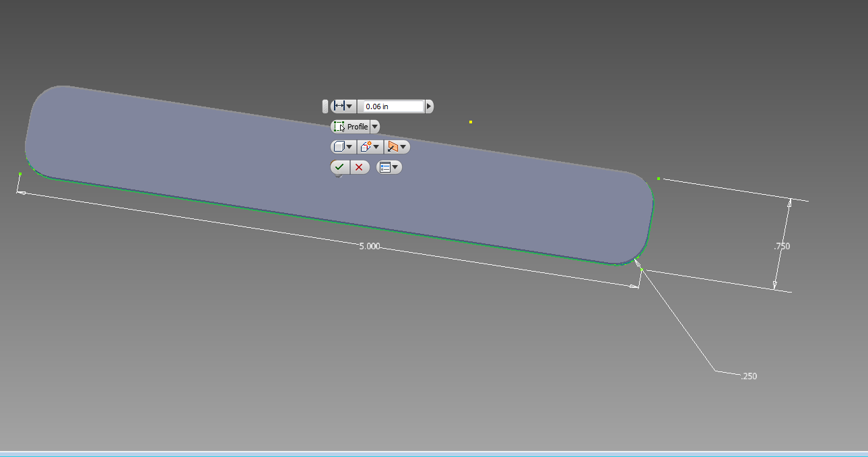The height and width of the screenshot is (457, 868).
Task: Select the Profile selection button
Action: point(351,127)
